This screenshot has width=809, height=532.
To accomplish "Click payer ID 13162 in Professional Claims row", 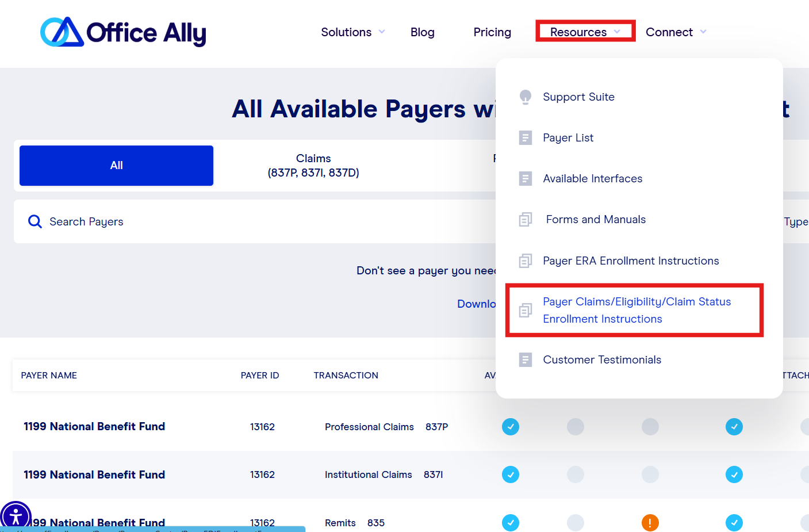I will pyautogui.click(x=262, y=427).
